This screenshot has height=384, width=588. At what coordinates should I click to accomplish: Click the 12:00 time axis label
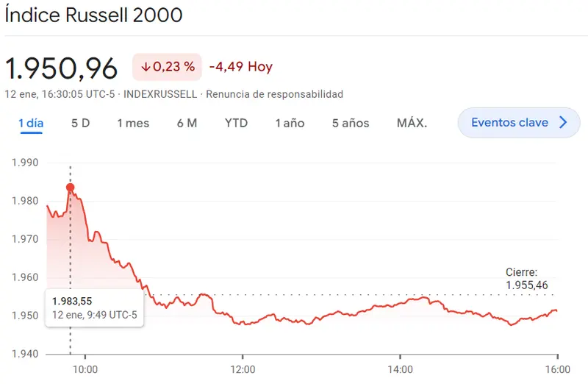pyautogui.click(x=243, y=369)
